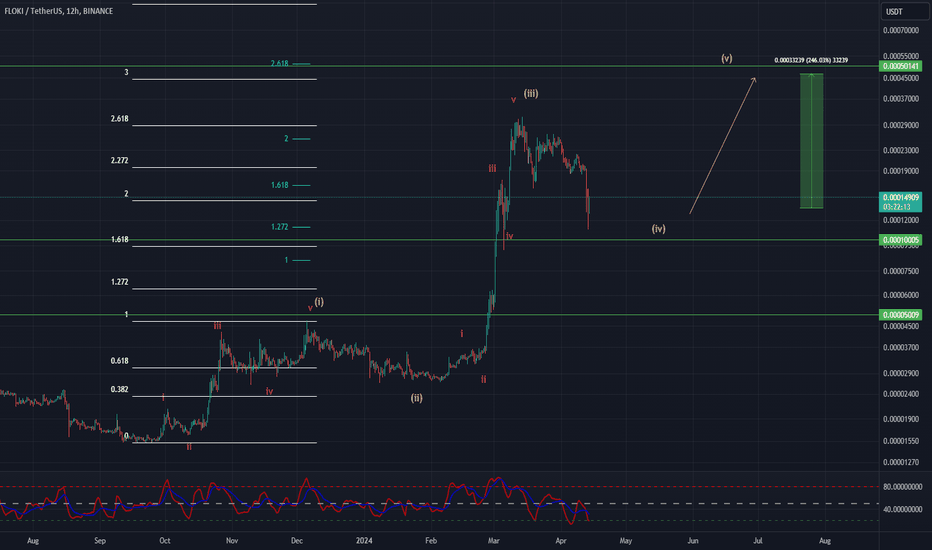The image size is (932, 550).
Task: Click the oscillator 40.00000000 axis value
Action: point(902,510)
